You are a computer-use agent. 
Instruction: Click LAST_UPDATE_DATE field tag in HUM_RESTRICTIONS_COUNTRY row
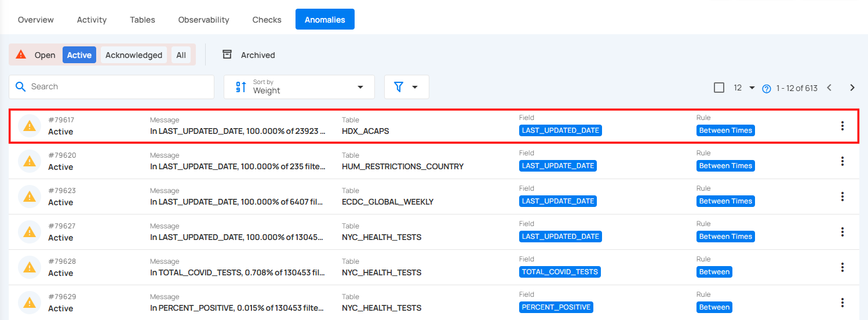(x=558, y=166)
